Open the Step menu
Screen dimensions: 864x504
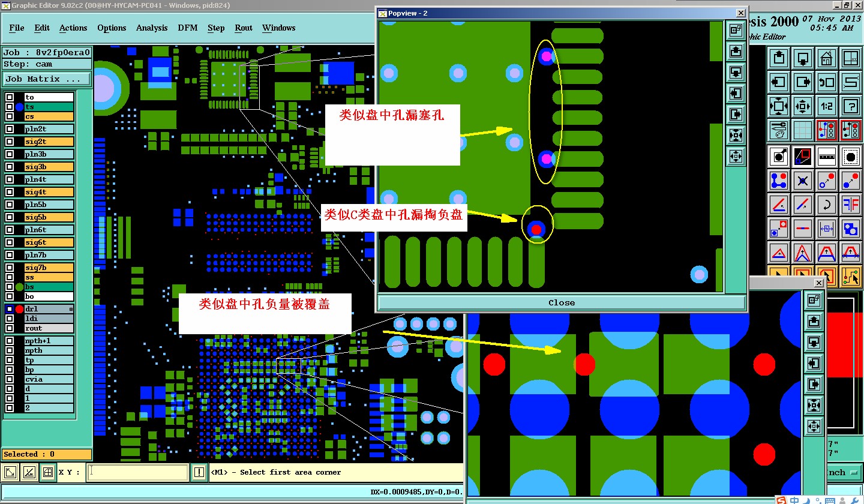pyautogui.click(x=216, y=28)
